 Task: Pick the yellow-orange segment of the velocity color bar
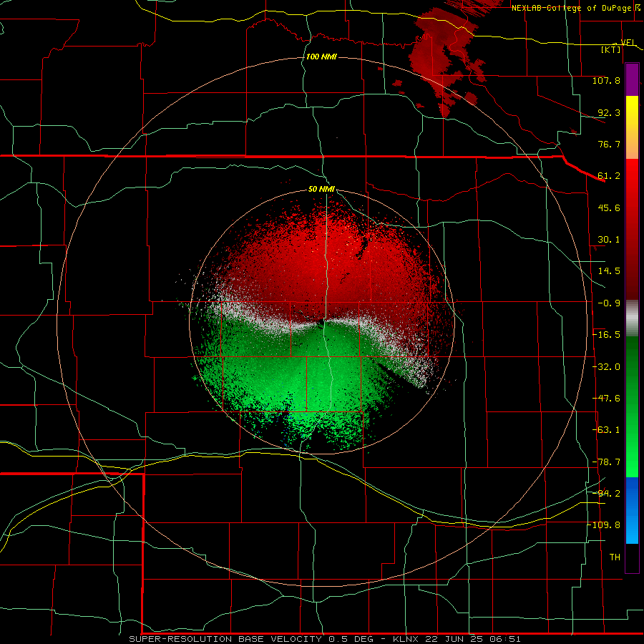pyautogui.click(x=632, y=128)
